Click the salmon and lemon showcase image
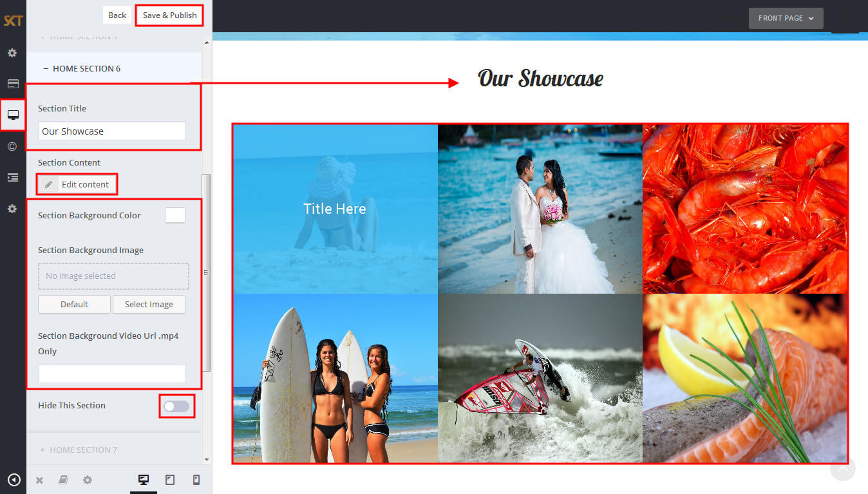This screenshot has height=494, width=868. 745,378
